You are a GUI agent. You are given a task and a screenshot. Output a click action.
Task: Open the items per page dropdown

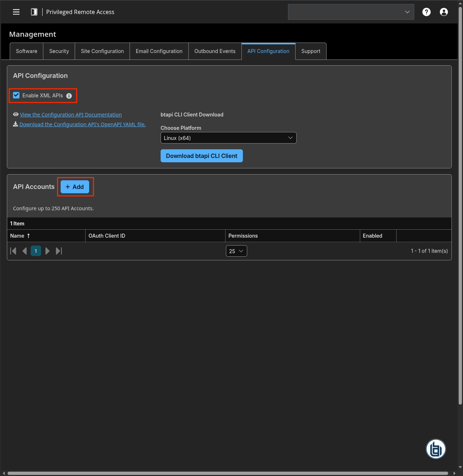(236, 251)
